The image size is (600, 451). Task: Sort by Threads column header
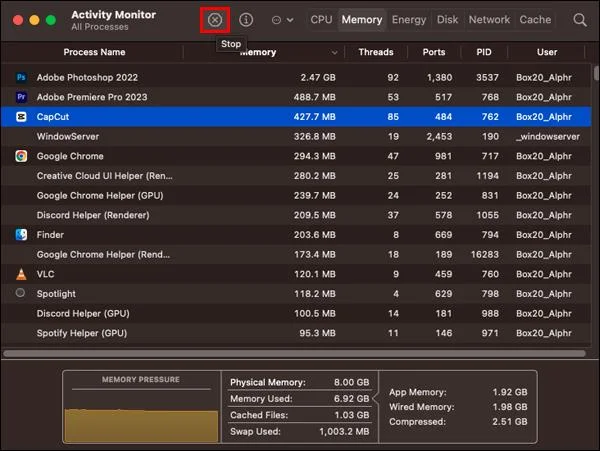coord(376,52)
